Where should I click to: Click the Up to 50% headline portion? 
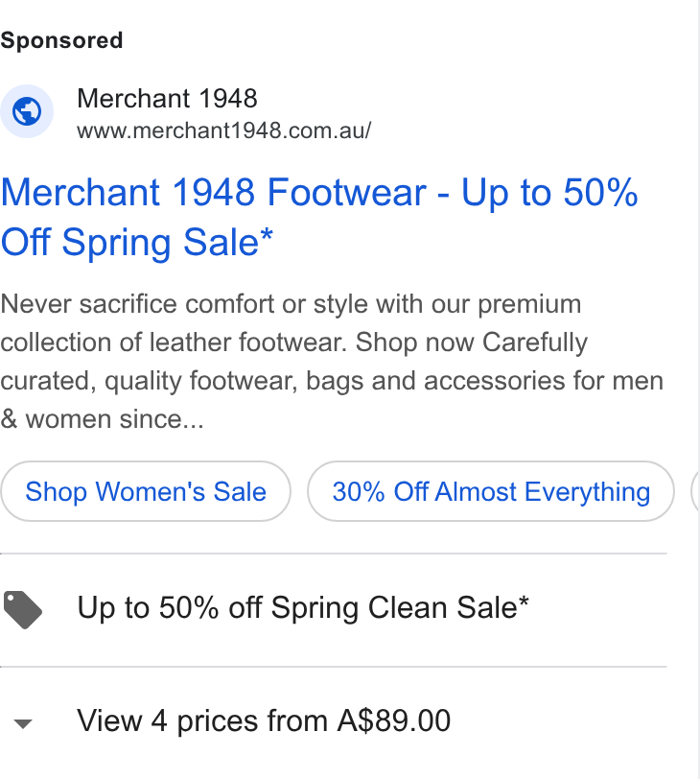(x=549, y=193)
